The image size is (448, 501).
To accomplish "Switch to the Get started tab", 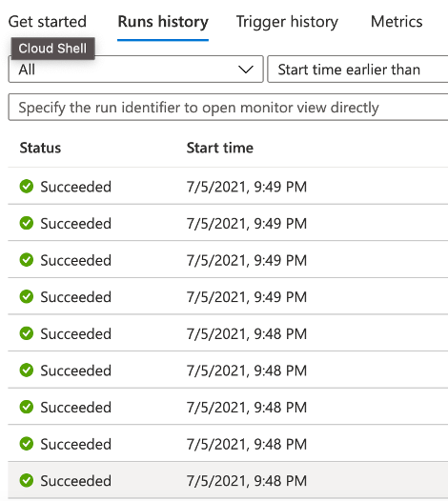I will coord(48,22).
